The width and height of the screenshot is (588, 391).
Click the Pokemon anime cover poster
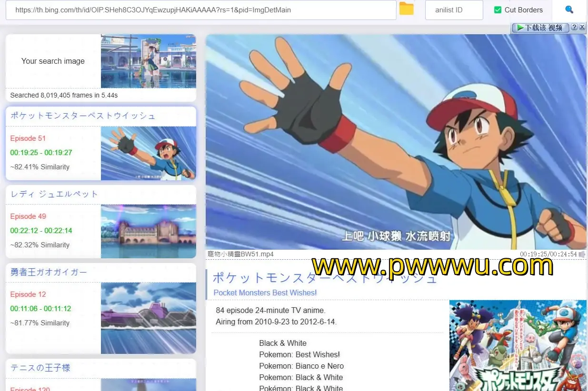(x=518, y=345)
